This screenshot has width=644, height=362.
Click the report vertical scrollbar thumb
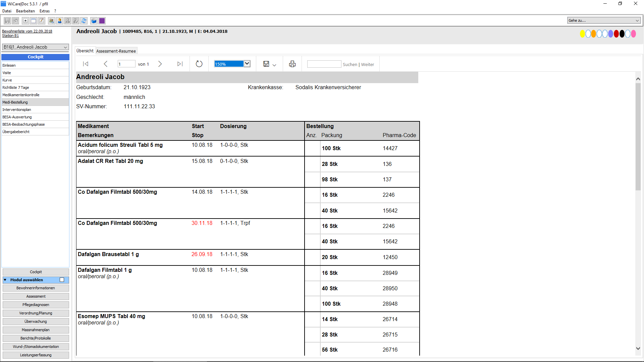pyautogui.click(x=638, y=136)
